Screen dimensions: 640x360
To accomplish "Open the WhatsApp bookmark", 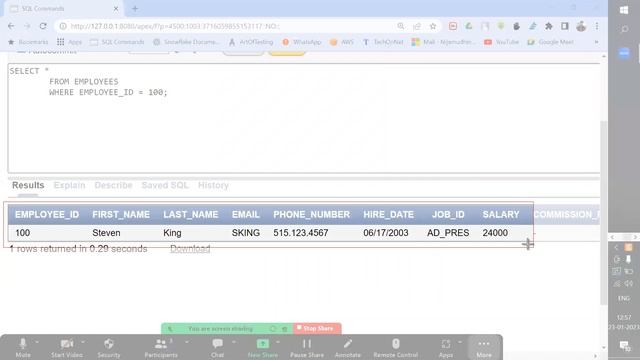I will (302, 42).
